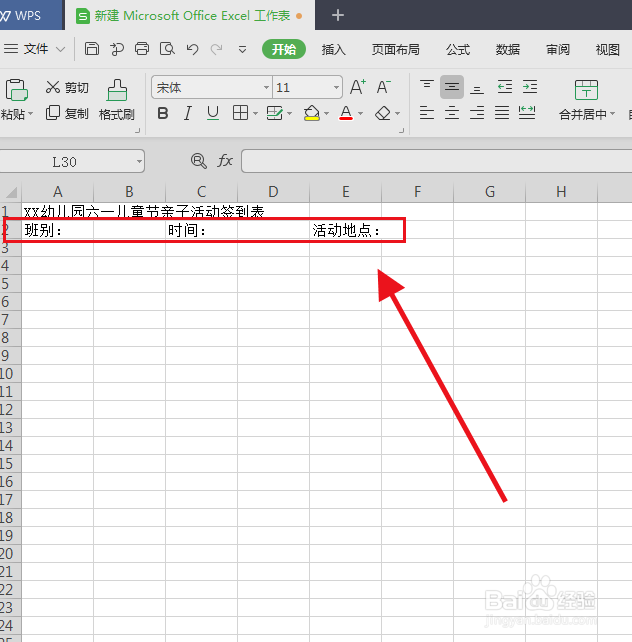The image size is (632, 642).
Task: Click the Clear (eraser) icon
Action: click(383, 113)
